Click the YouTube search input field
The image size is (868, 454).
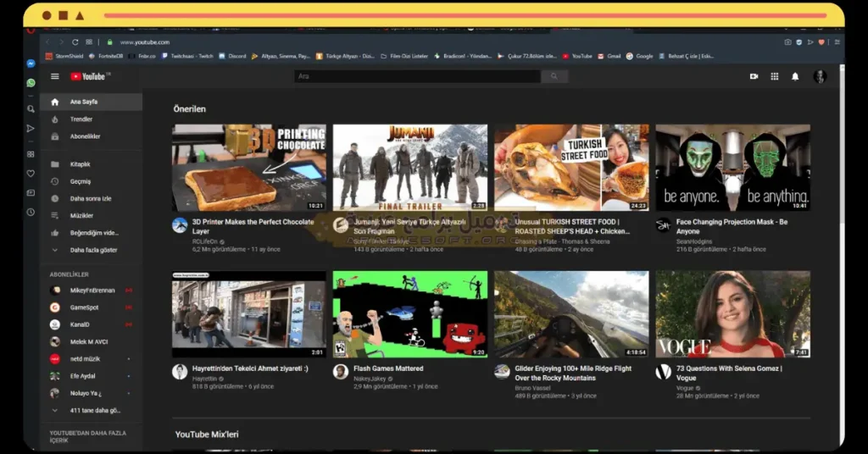click(x=417, y=76)
